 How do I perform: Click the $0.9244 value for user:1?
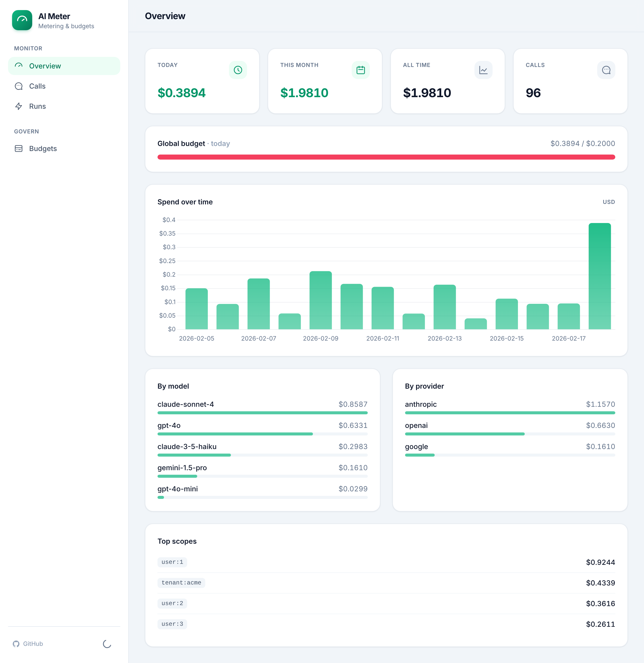pyautogui.click(x=600, y=562)
